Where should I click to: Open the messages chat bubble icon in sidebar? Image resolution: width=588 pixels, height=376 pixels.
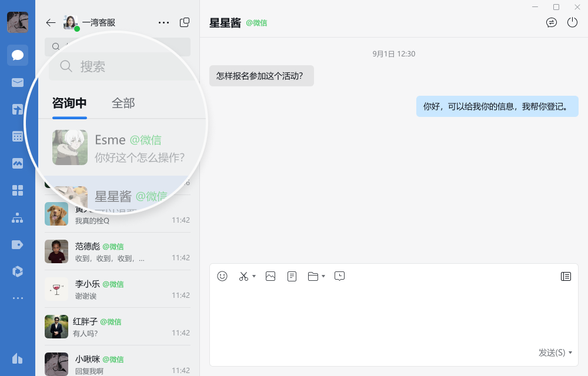18,55
